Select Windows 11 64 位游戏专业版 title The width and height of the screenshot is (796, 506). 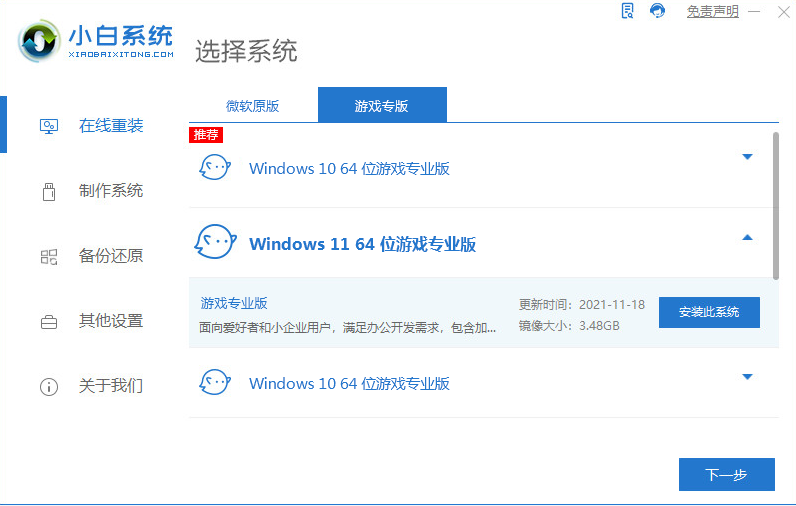coord(362,244)
